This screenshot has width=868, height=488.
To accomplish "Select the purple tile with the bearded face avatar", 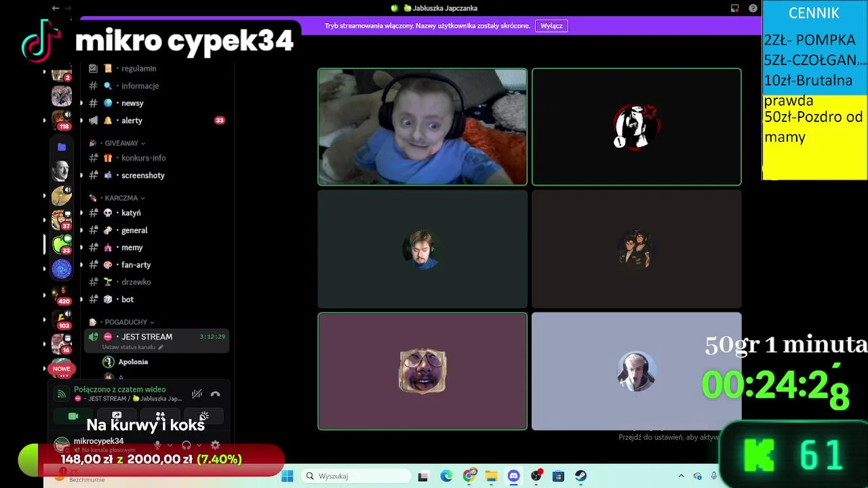I will pos(422,371).
